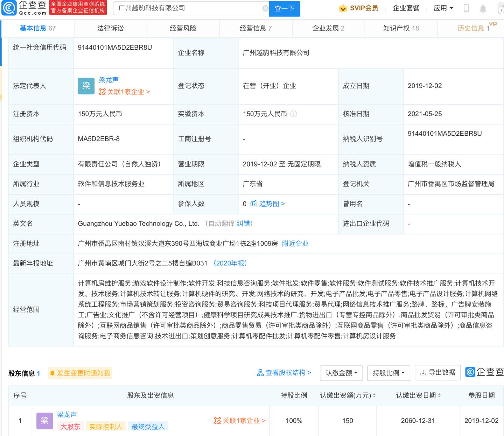Image resolution: width=504 pixels, height=436 pixels.
Task: Click the info icon beside 实缴资本
Action: (294, 114)
